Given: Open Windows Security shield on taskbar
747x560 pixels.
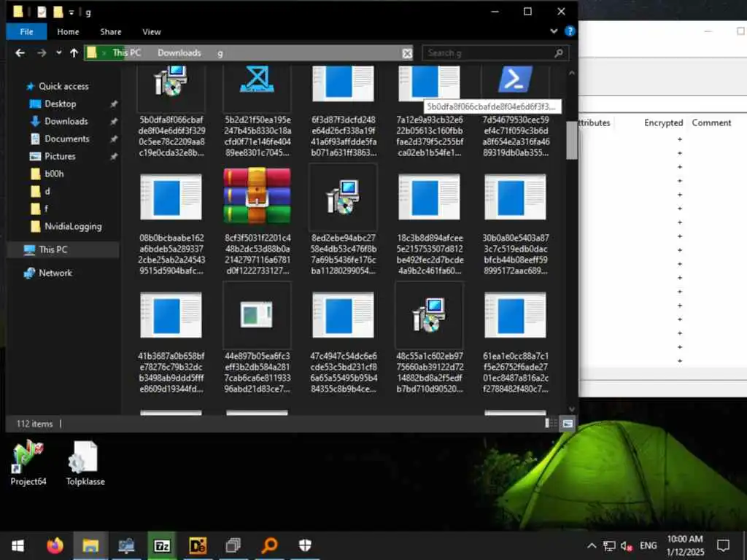Looking at the screenshot, I should click(305, 545).
